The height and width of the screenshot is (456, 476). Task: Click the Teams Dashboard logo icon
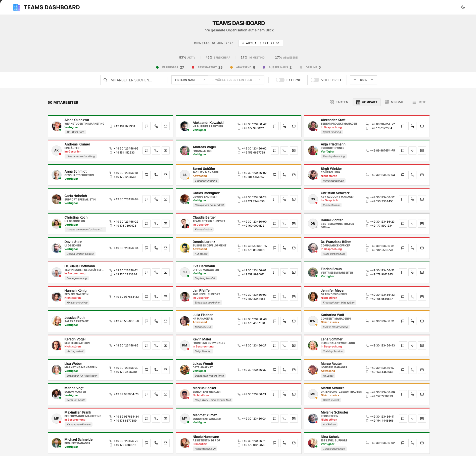point(17,7)
